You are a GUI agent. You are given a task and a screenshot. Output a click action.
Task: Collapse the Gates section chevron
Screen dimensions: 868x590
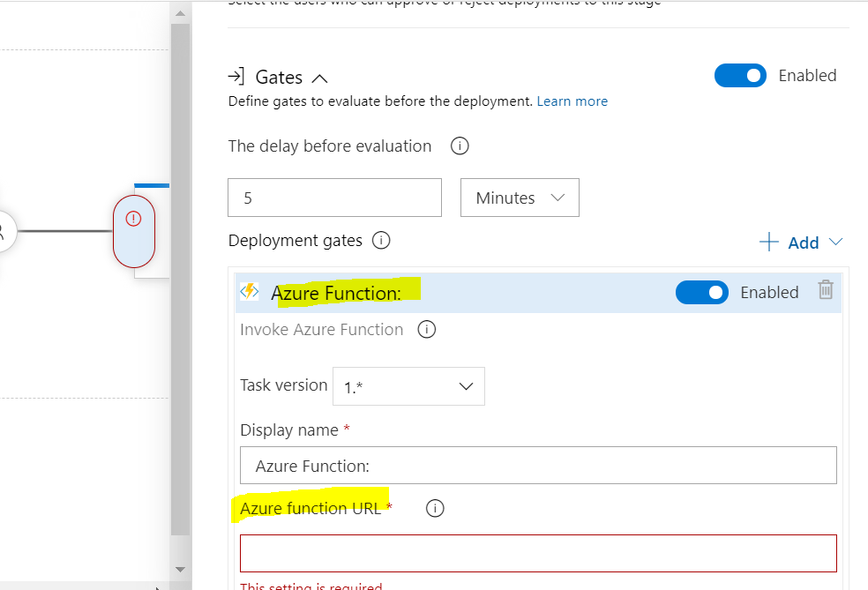[x=319, y=78]
